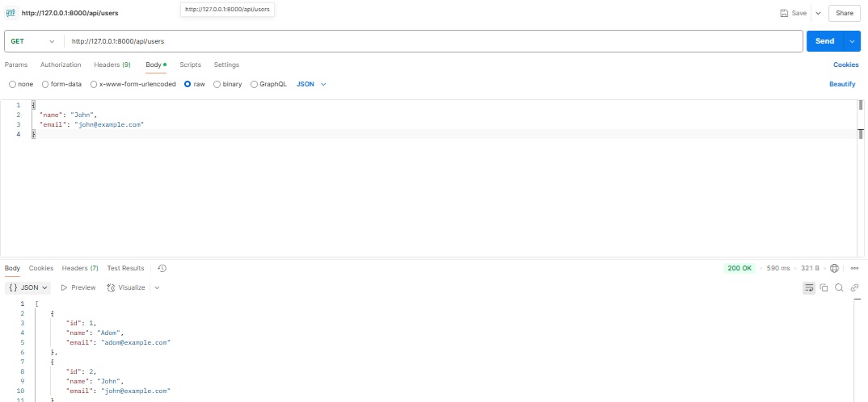Open the Send button dropdown arrow
The width and height of the screenshot is (868, 402).
pyautogui.click(x=852, y=41)
